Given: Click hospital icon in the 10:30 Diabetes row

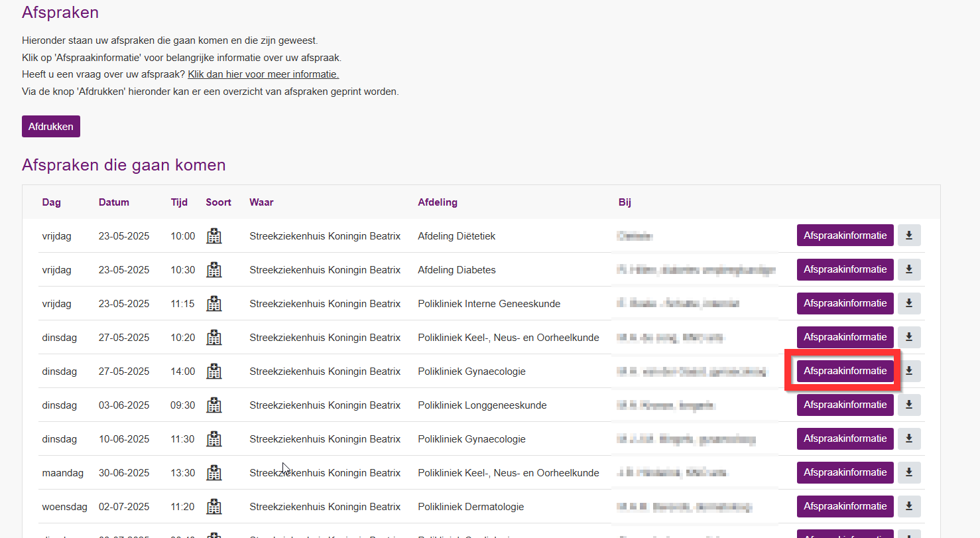Looking at the screenshot, I should (214, 270).
